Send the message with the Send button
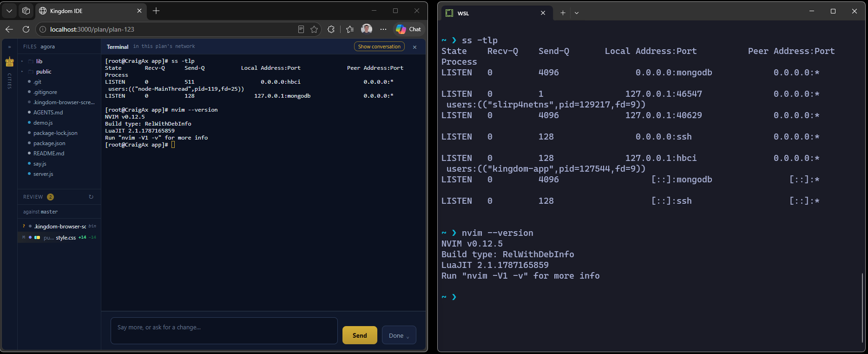 tap(360, 335)
